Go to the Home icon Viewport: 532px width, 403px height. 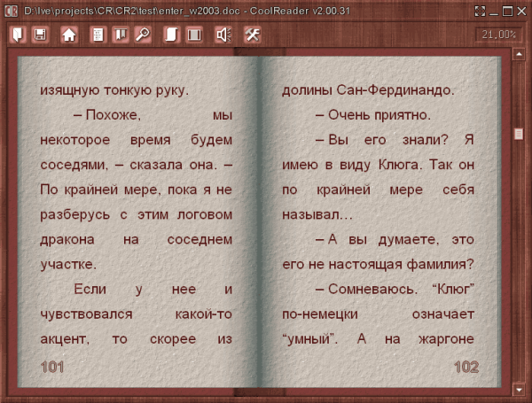(68, 35)
